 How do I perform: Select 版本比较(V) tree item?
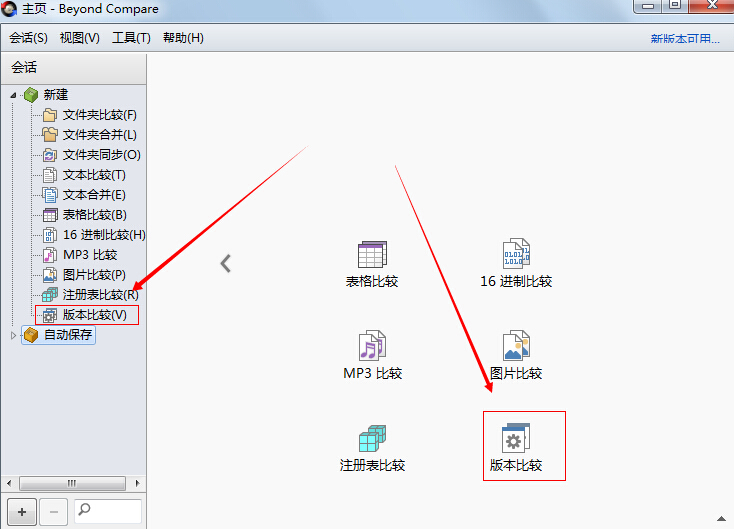(95, 315)
